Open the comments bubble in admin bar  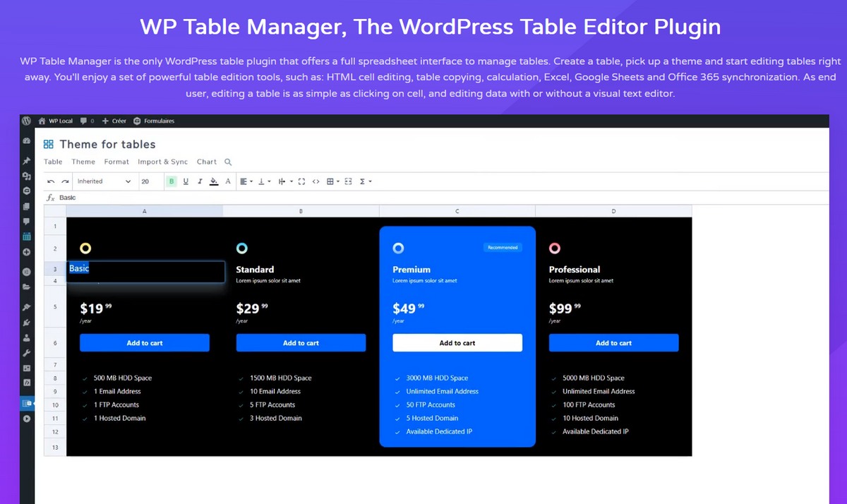(87, 121)
